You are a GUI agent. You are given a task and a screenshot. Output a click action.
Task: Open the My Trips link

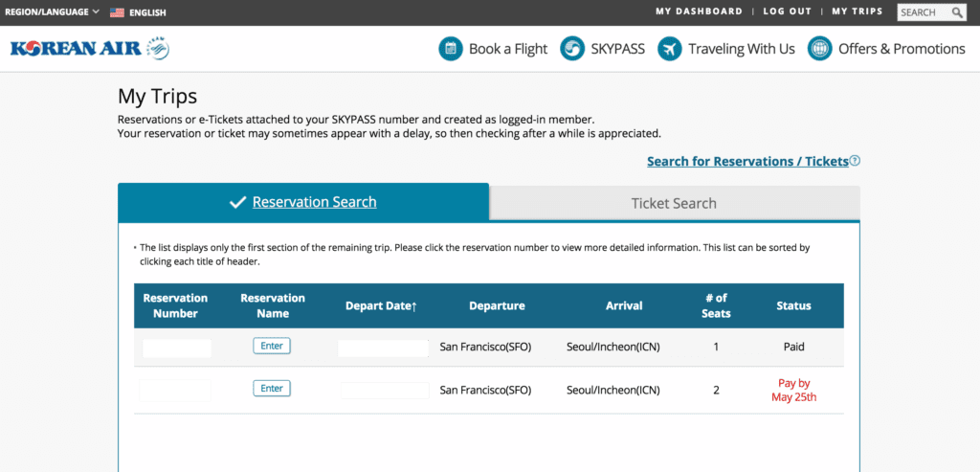click(857, 11)
